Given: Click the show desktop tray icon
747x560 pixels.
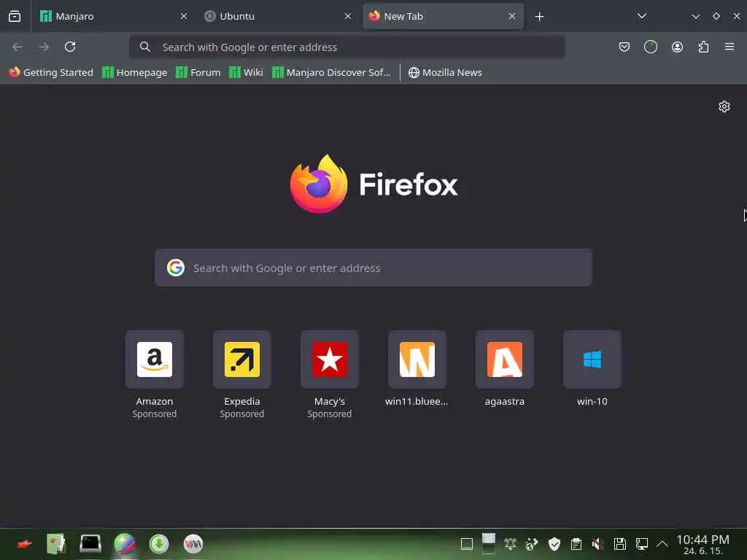Looking at the screenshot, I should tap(467, 544).
